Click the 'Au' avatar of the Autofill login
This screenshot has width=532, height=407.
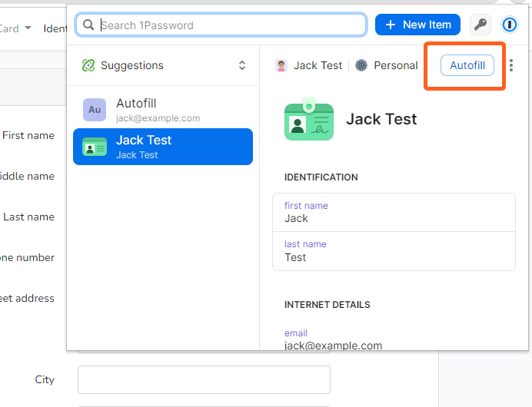95,110
